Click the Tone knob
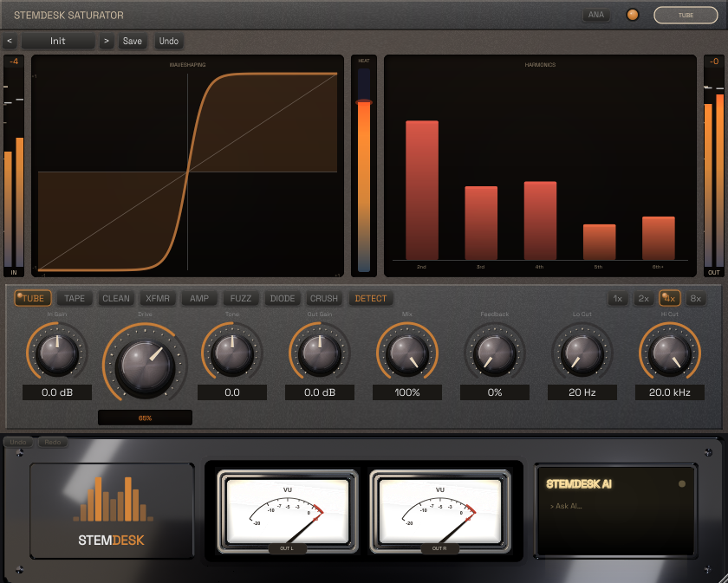The image size is (728, 583). click(x=232, y=353)
